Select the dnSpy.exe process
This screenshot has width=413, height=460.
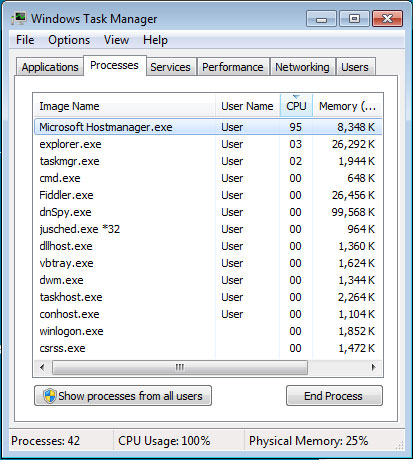coord(208,212)
